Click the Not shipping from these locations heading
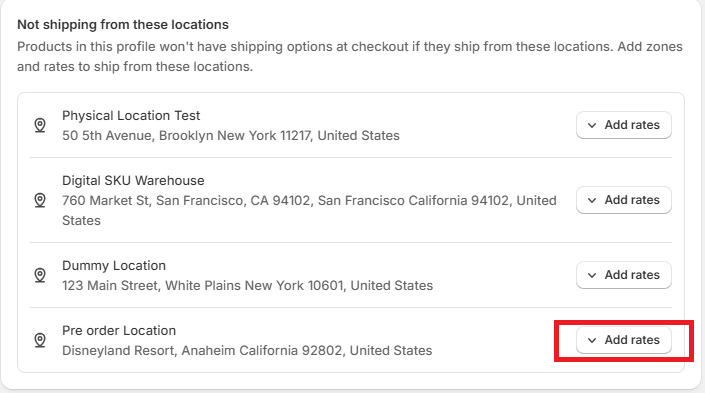This screenshot has height=393, width=705. (123, 24)
